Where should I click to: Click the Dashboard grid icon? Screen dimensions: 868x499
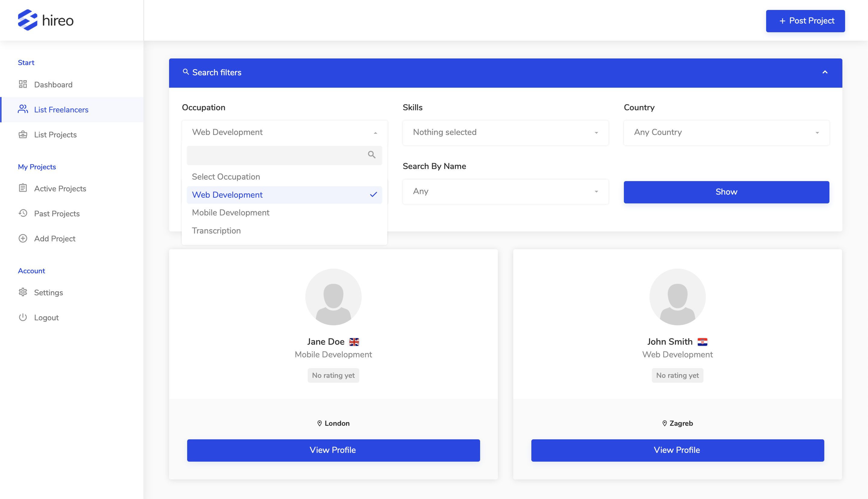23,84
